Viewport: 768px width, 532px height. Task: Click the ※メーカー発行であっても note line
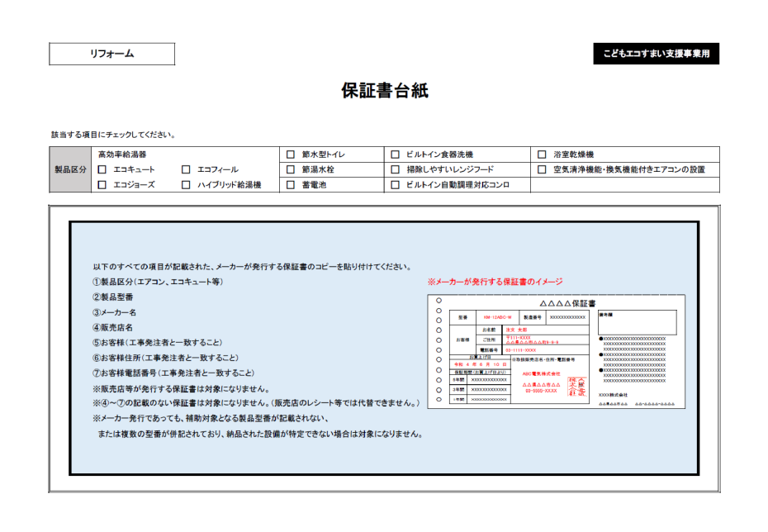click(x=211, y=418)
